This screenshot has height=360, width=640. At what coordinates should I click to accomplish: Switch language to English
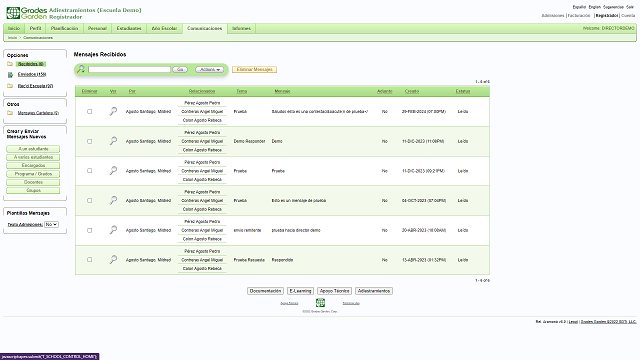click(594, 7)
